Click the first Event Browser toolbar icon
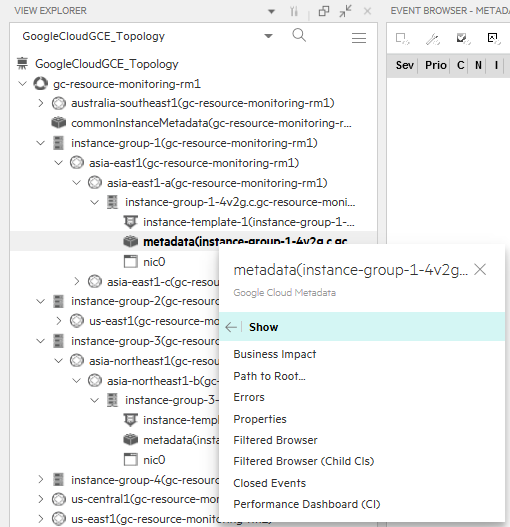This screenshot has width=510, height=527. 402,38
